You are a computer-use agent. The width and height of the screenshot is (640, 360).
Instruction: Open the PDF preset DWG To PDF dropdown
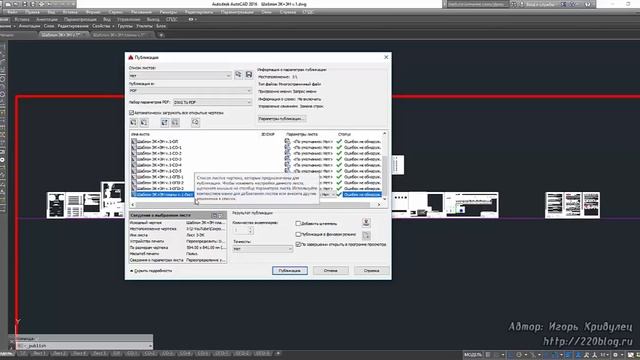click(x=213, y=102)
